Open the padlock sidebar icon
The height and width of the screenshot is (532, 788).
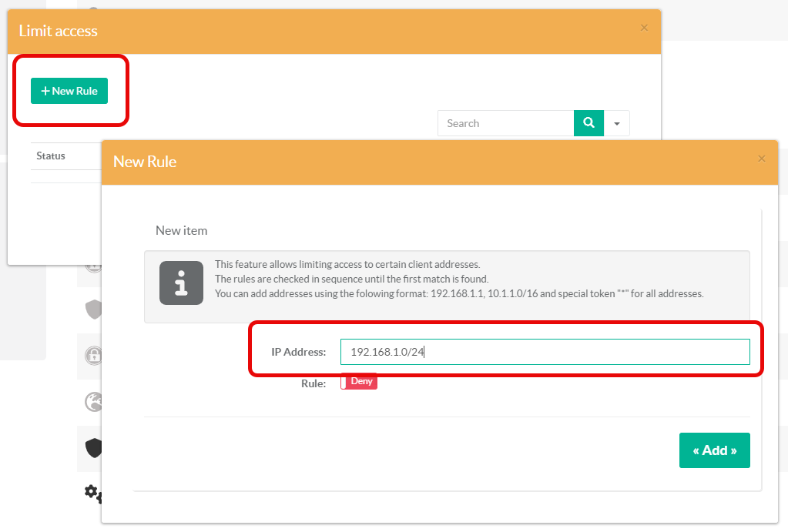click(92, 356)
